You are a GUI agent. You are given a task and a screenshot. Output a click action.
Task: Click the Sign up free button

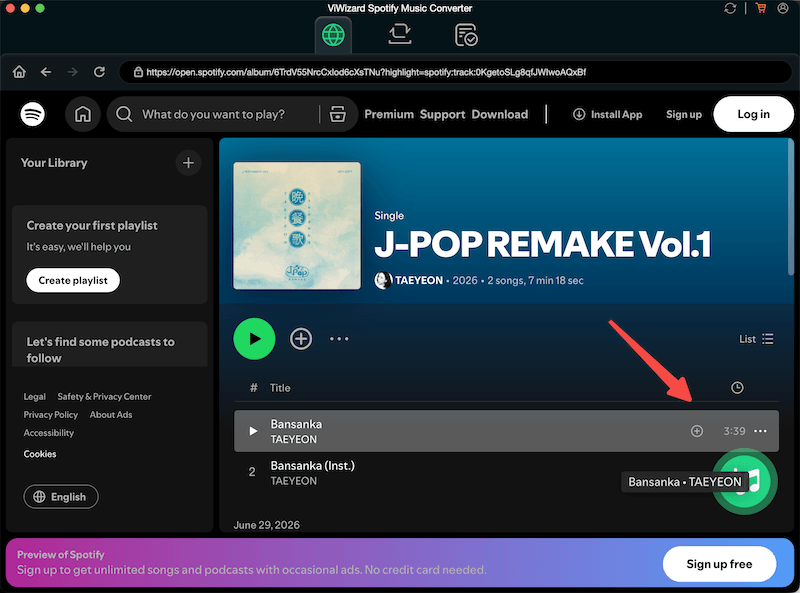[719, 564]
